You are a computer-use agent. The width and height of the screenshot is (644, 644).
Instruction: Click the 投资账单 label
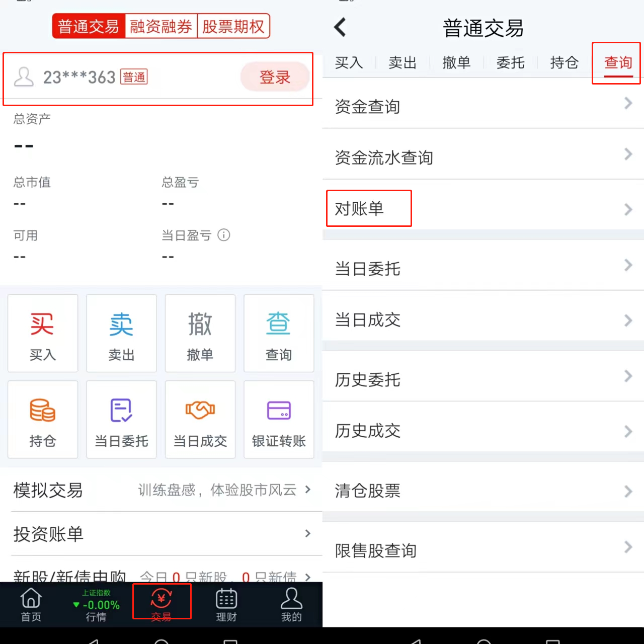coord(48,534)
